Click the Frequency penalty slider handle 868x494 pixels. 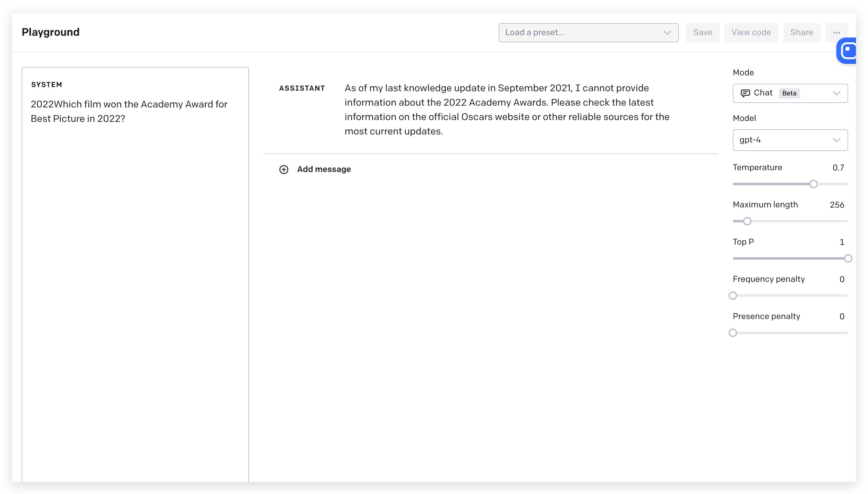coord(733,296)
